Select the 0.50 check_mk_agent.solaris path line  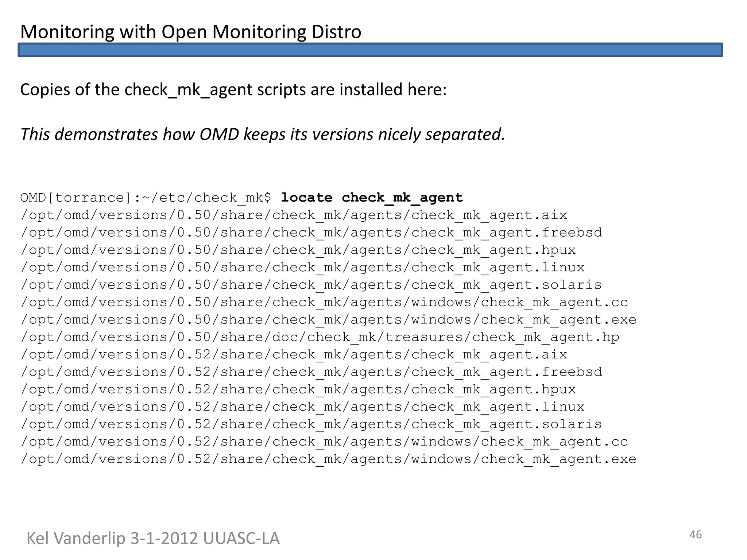311,285
